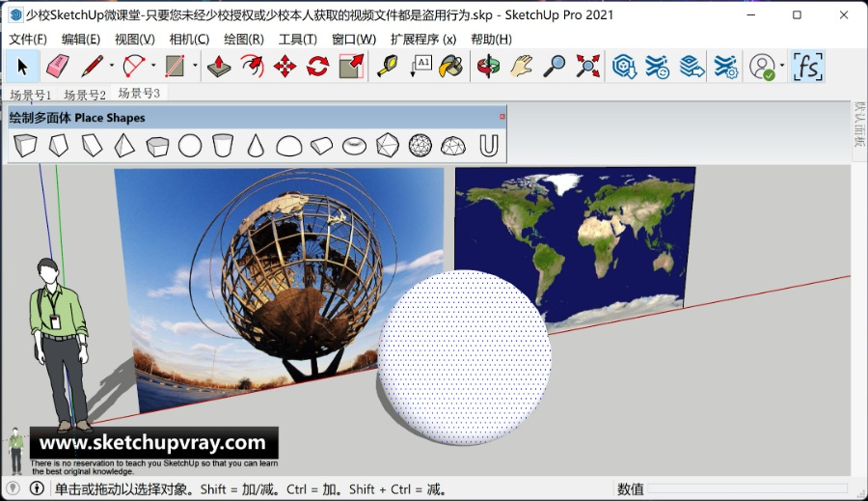
Task: Place a torus ring shape
Action: tap(354, 146)
